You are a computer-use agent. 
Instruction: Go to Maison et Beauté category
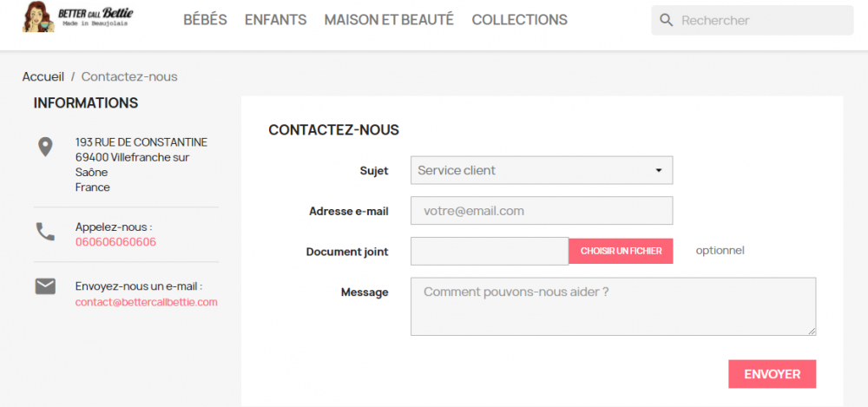click(x=389, y=20)
